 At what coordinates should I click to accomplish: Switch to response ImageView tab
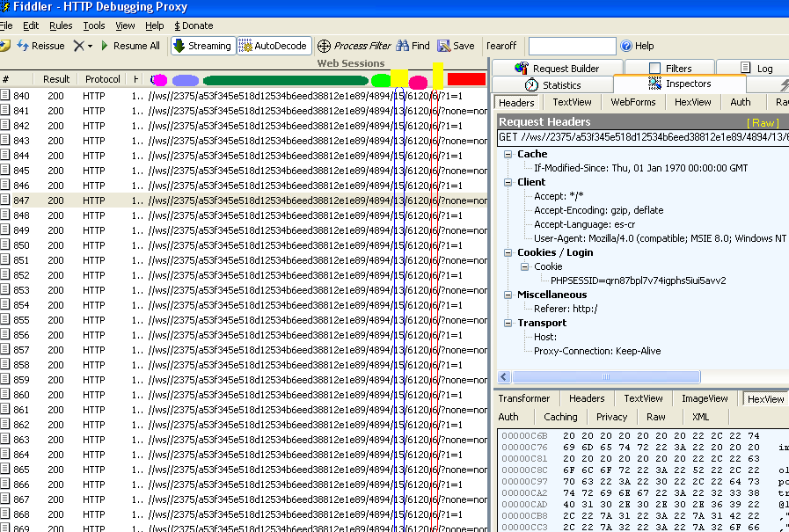[x=705, y=398]
